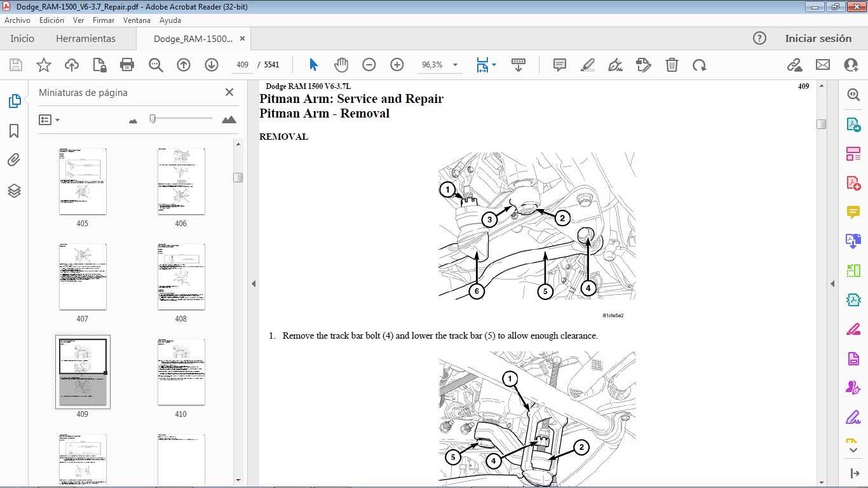This screenshot has height=488, width=868.
Task: Click the print file icon
Action: click(x=127, y=65)
